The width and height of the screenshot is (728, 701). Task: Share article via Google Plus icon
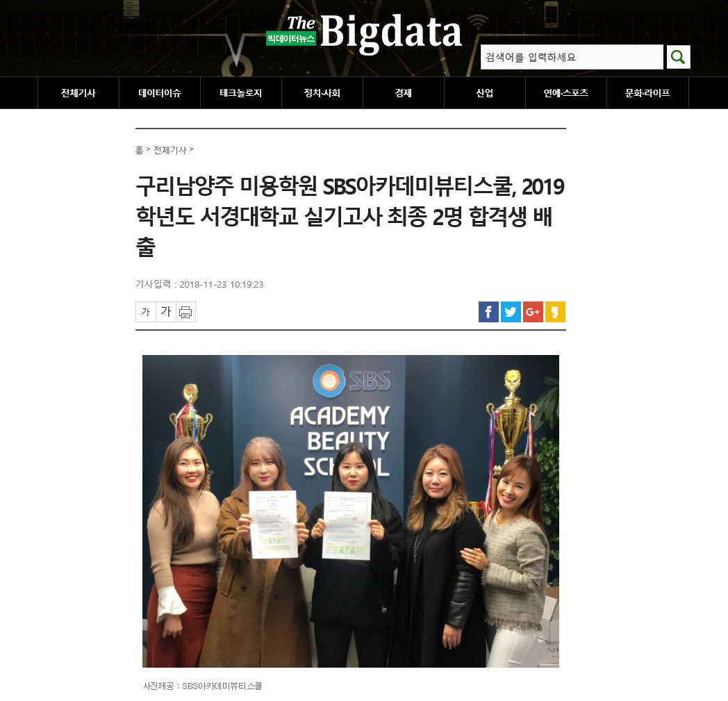pyautogui.click(x=533, y=312)
